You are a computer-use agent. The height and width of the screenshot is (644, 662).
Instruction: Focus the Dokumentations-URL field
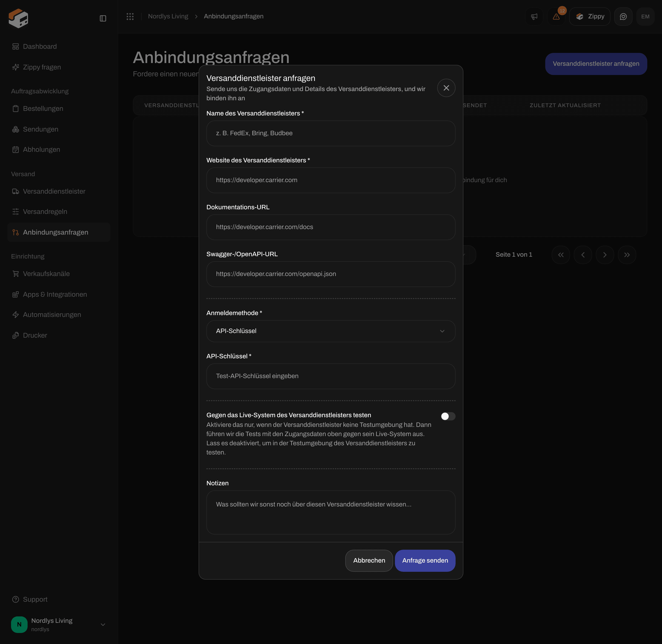point(331,227)
